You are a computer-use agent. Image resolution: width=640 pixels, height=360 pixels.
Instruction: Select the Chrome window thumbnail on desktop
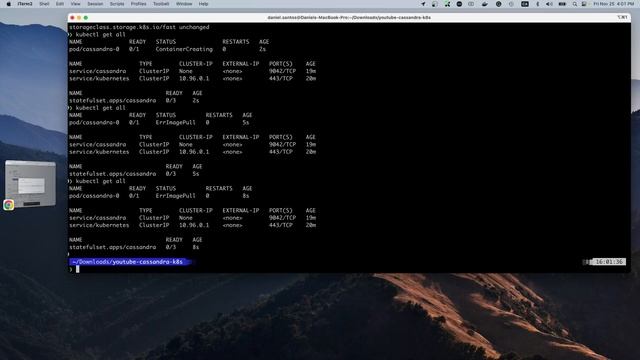pos(31,184)
